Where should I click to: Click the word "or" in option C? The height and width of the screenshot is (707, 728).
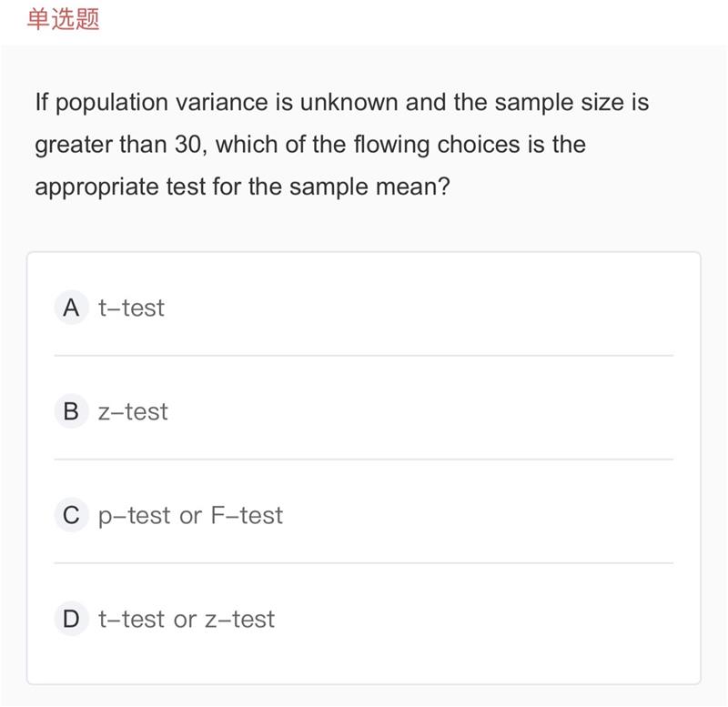point(191,517)
